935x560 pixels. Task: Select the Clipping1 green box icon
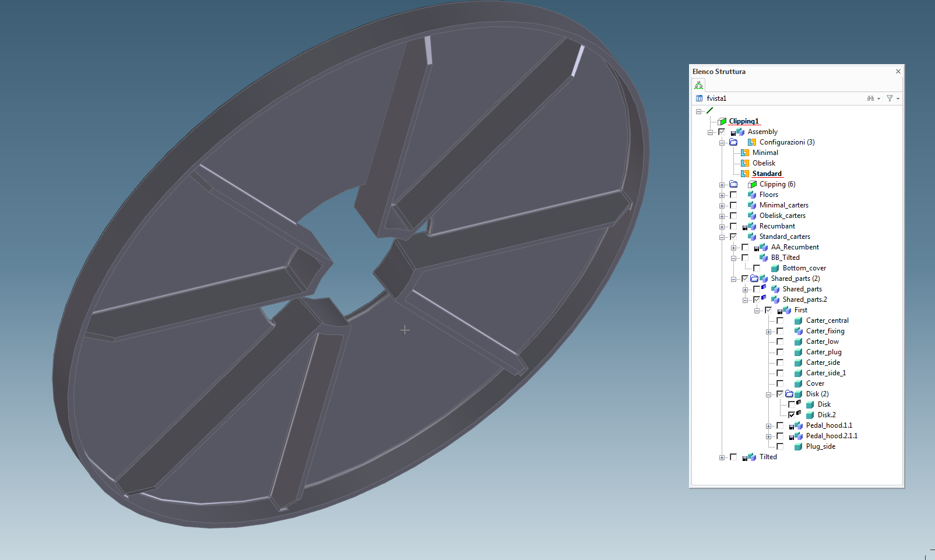(722, 121)
